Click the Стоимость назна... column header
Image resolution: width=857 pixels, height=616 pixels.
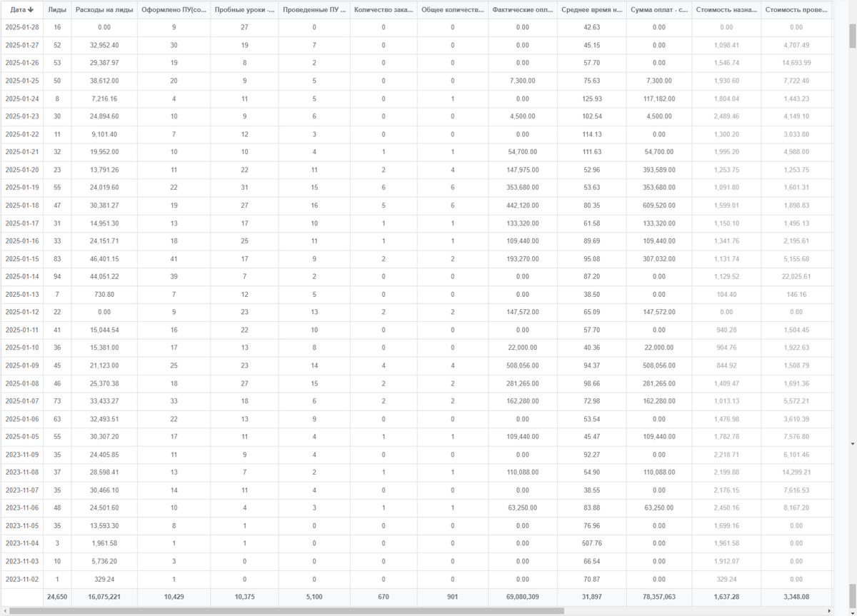(x=726, y=10)
